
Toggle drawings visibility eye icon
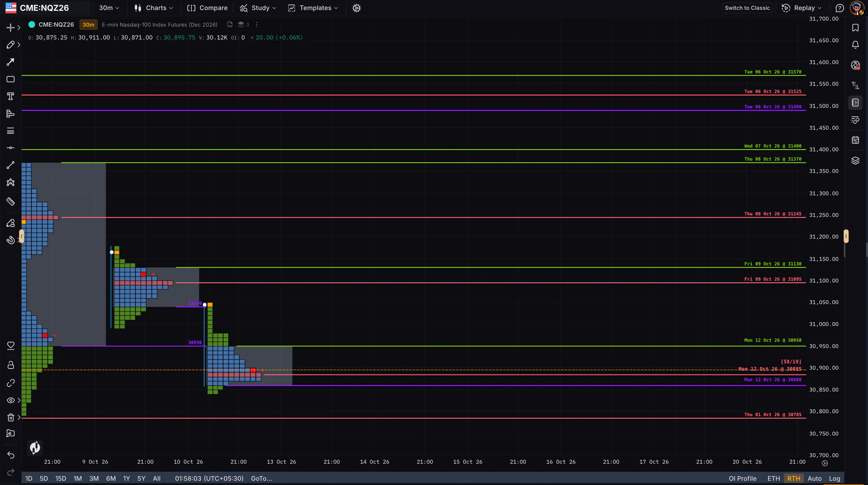tap(11, 400)
